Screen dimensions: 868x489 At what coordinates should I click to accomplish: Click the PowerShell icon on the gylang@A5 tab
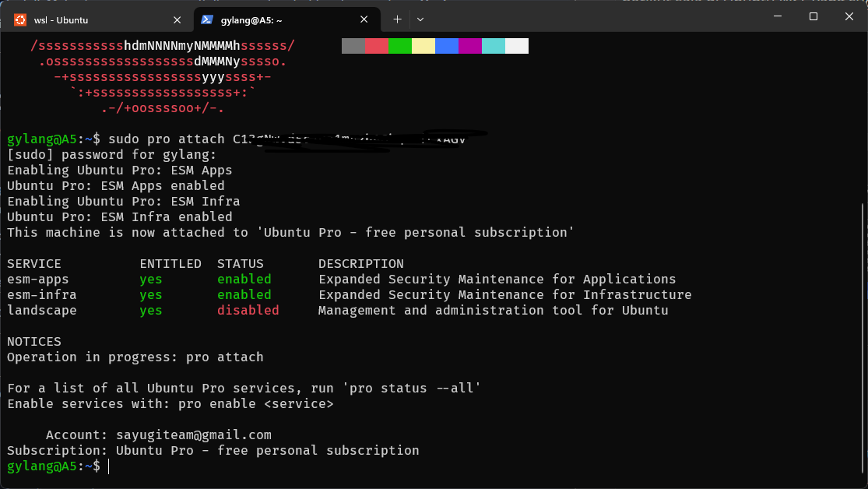pyautogui.click(x=206, y=19)
